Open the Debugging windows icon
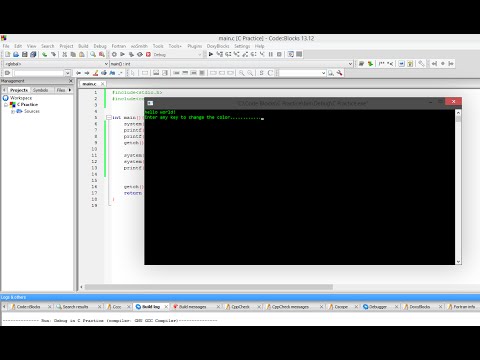This screenshot has height=360, width=480. (291, 54)
